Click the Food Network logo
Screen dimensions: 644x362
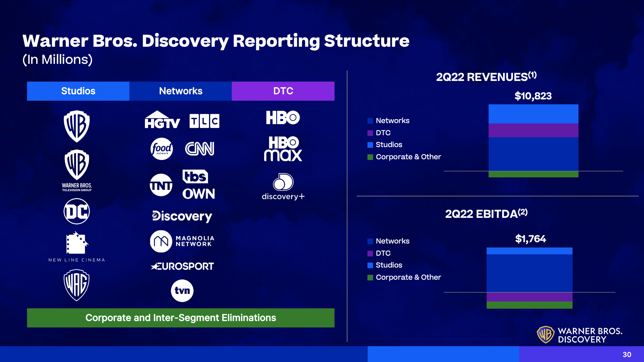click(161, 149)
